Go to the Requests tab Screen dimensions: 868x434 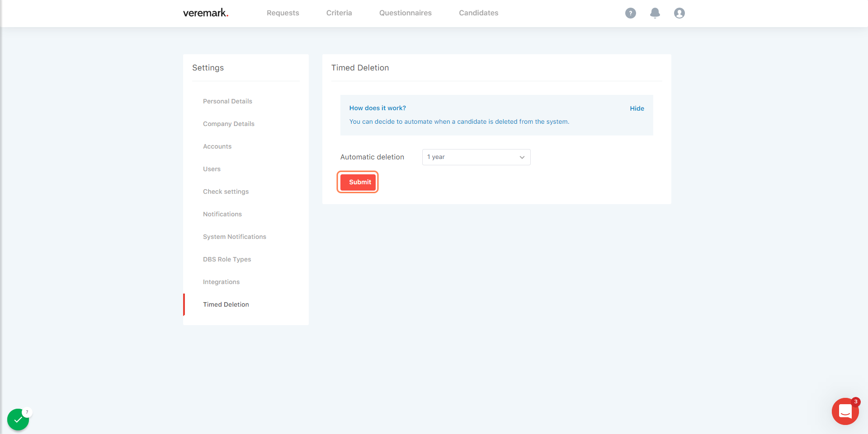[283, 13]
